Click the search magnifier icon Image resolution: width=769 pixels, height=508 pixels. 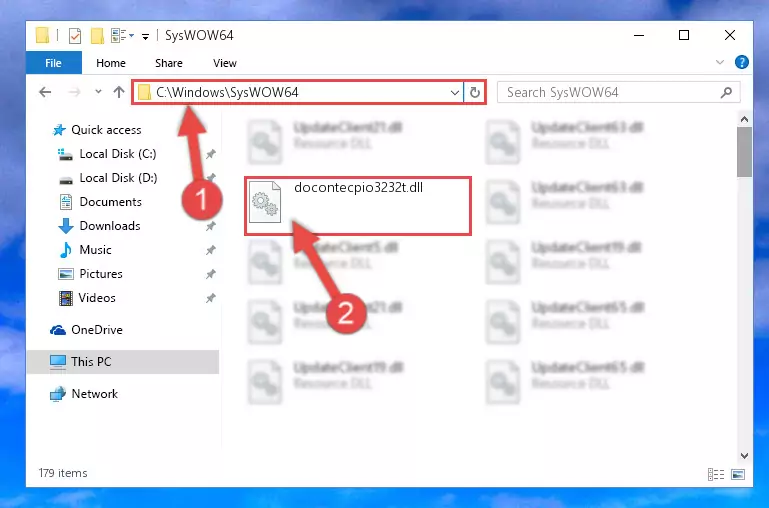pyautogui.click(x=726, y=92)
